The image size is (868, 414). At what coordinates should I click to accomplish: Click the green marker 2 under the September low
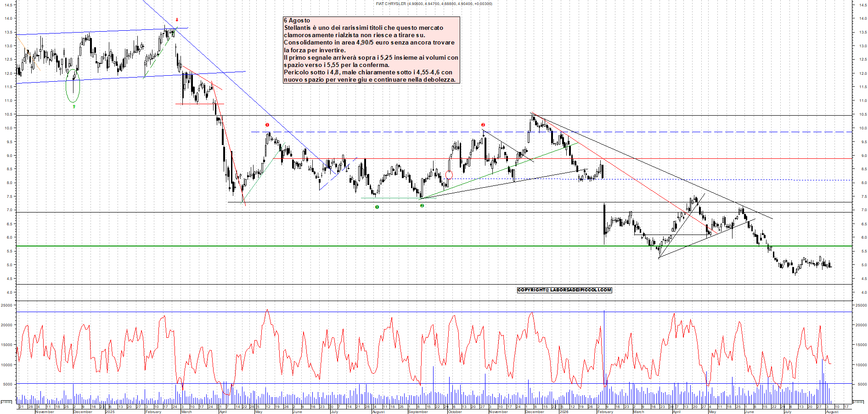422,206
